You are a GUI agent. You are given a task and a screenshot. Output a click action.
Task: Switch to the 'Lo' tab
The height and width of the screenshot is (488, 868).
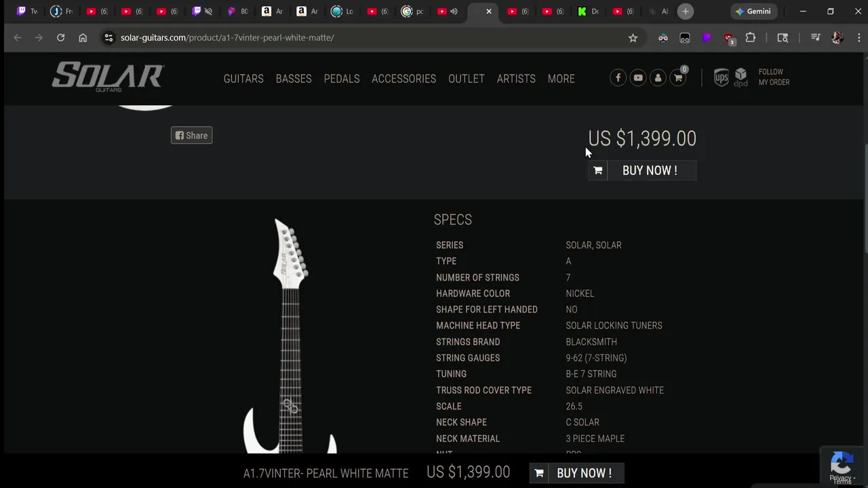point(342,12)
